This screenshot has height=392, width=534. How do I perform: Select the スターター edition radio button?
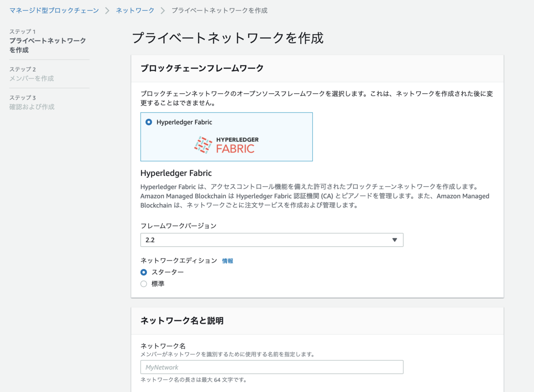point(144,272)
